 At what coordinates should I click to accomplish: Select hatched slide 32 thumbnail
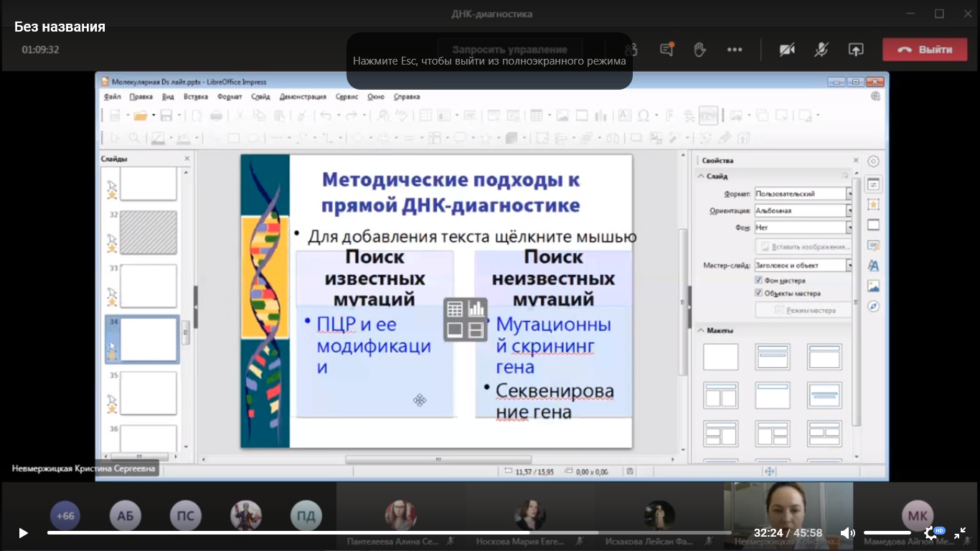[149, 232]
